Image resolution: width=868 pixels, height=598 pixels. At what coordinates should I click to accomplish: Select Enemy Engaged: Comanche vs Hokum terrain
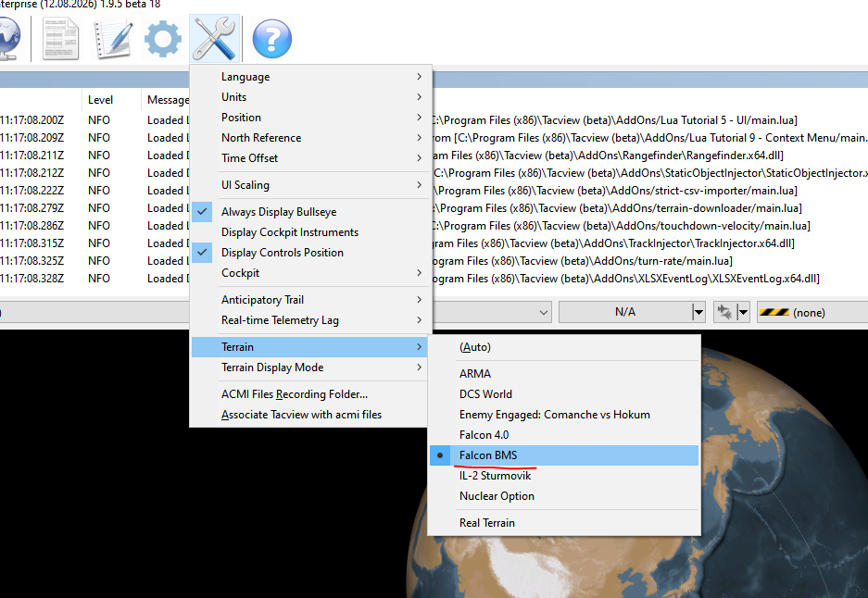[563, 415]
